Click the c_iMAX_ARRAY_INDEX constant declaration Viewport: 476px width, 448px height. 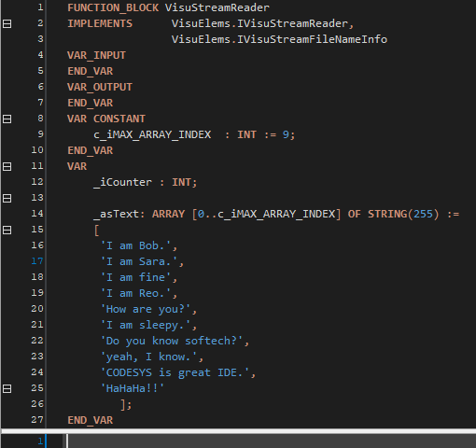point(152,134)
